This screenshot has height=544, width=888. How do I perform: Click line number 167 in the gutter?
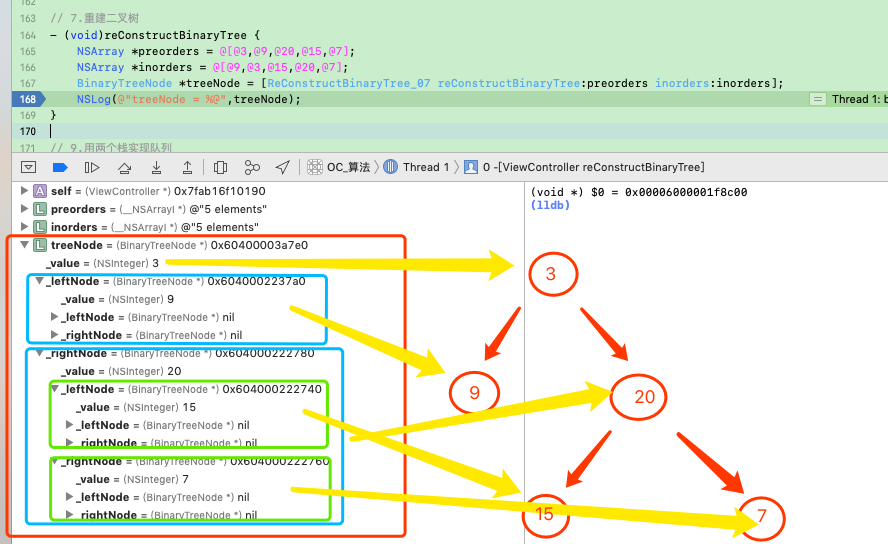coord(28,83)
